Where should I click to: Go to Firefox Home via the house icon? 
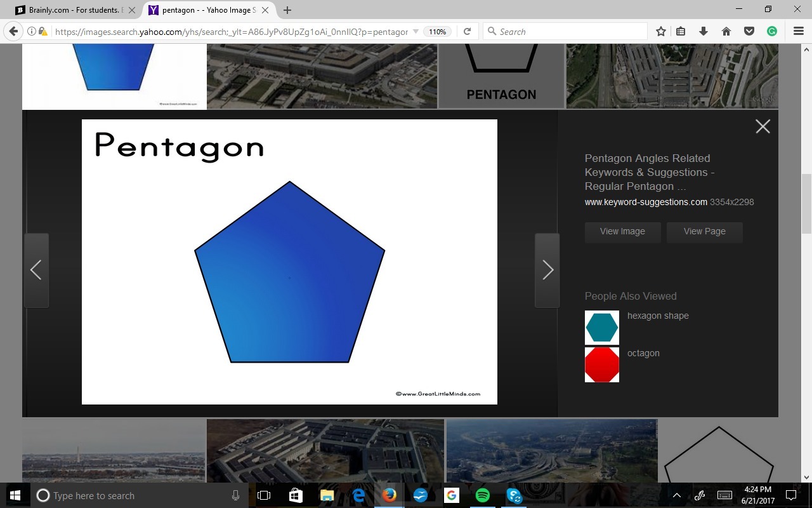(726, 31)
